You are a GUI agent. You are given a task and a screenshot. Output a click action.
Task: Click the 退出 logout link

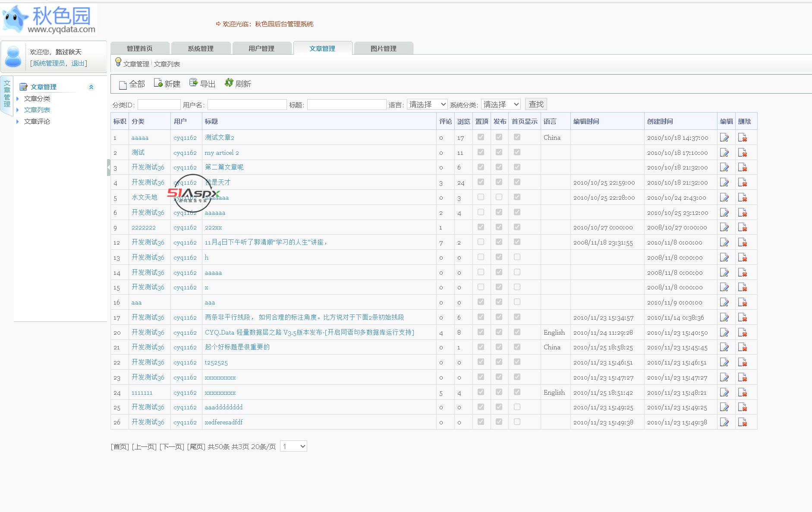(78, 63)
